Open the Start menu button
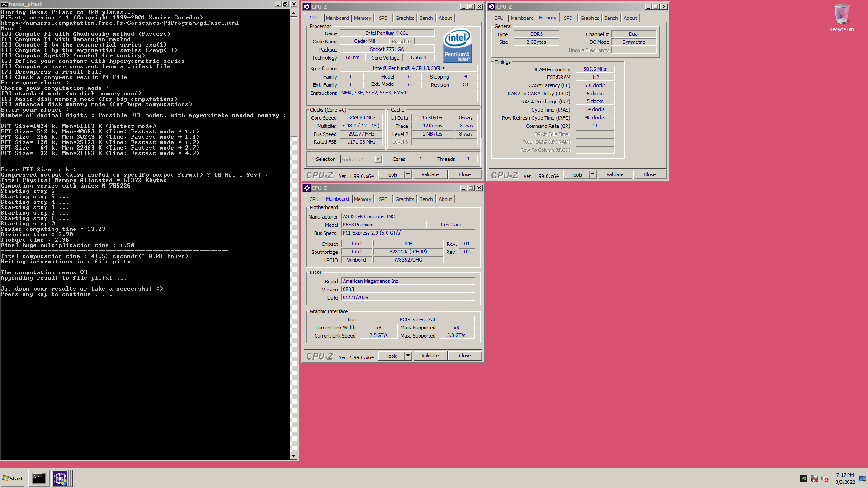This screenshot has height=488, width=868. (13, 478)
